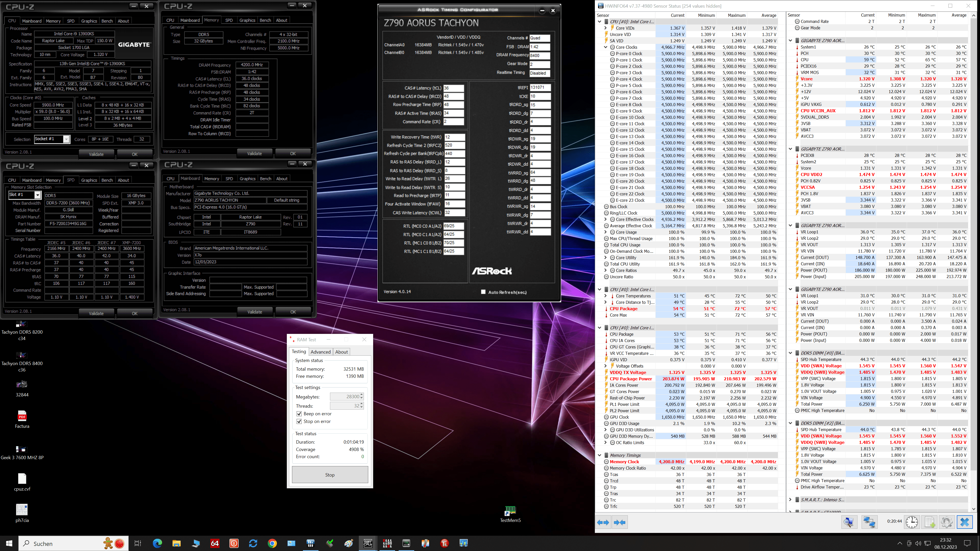Expand Core Temperatures row in HWiNFO
Image resolution: width=980 pixels, height=551 pixels.
(x=606, y=296)
